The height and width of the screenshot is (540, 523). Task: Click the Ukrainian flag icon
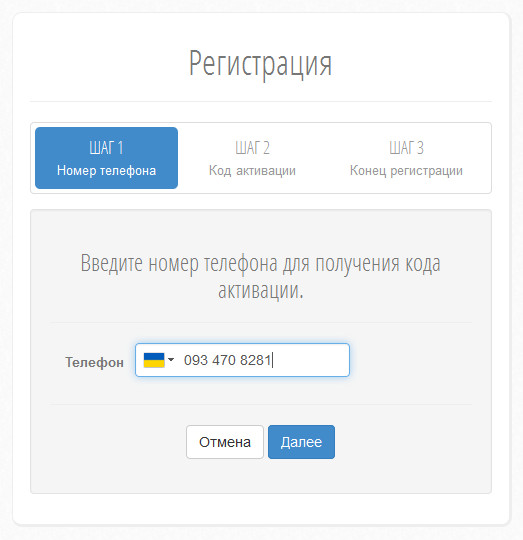tap(154, 360)
